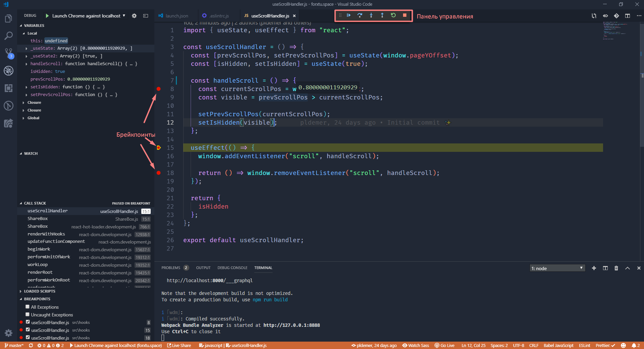Screen dimensions: 644x349
Task: Open the debug console icon beside gear
Action: point(146,16)
